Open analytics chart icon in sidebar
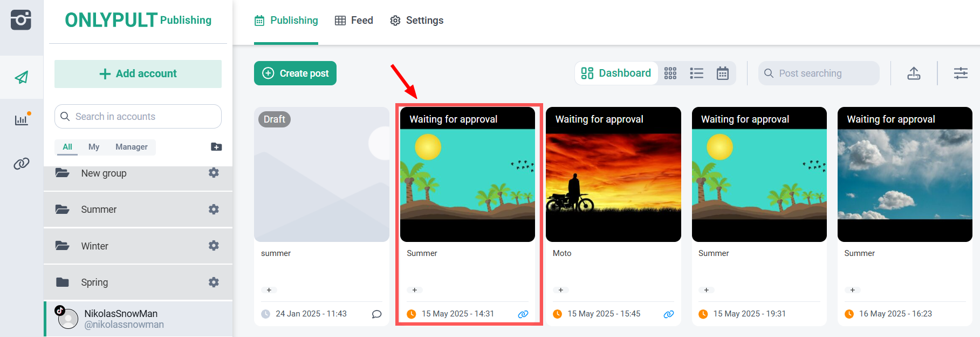This screenshot has width=980, height=337. tap(22, 120)
